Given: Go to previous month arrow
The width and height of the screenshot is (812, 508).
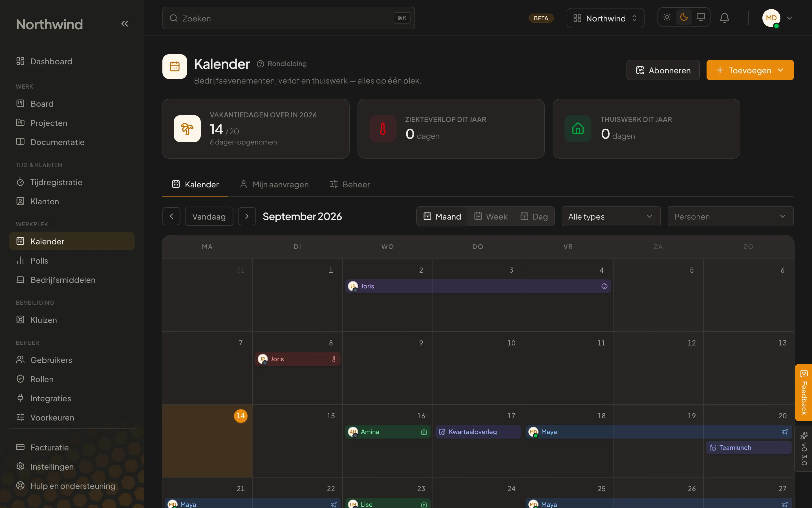Looking at the screenshot, I should pos(171,216).
